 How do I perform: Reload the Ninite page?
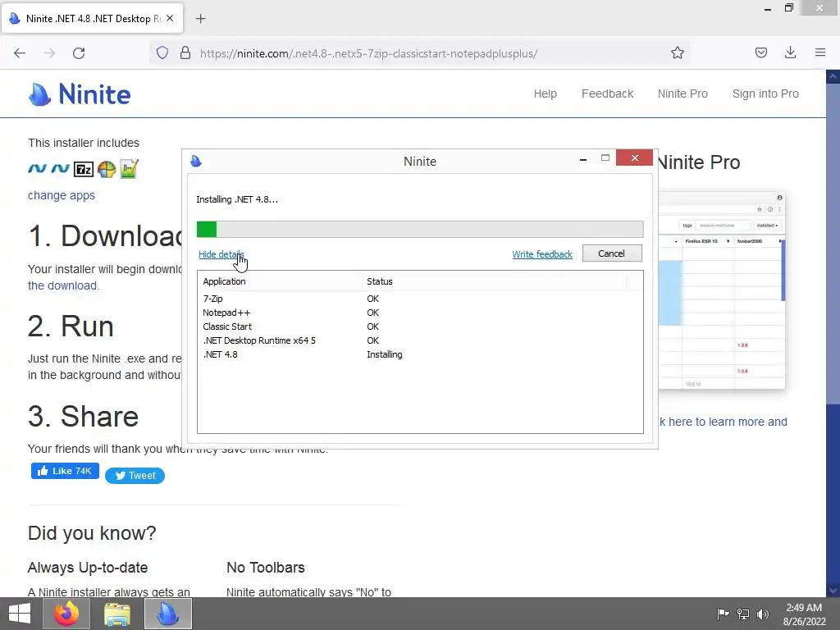[x=79, y=53]
